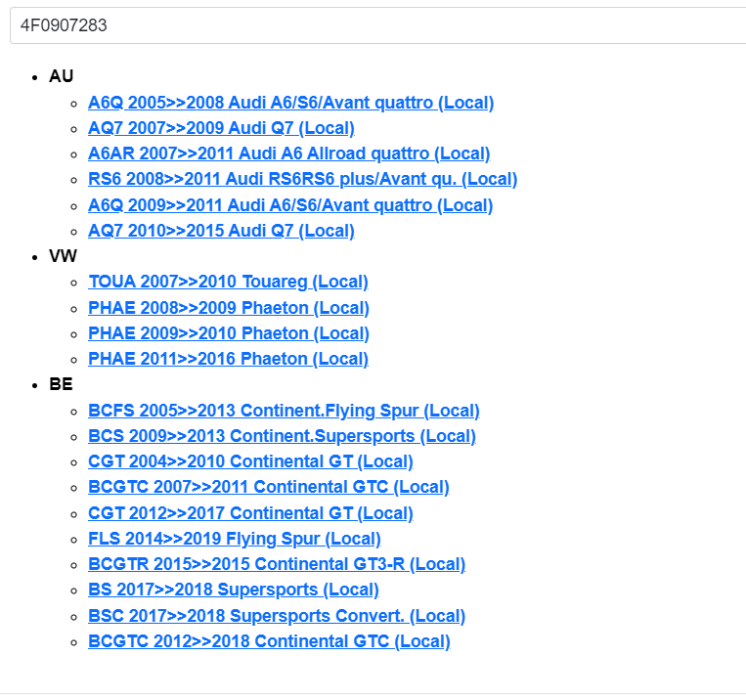The height and width of the screenshot is (700, 746).
Task: Select the TOUA 2007>>2010 Touareg link
Action: click(x=228, y=282)
